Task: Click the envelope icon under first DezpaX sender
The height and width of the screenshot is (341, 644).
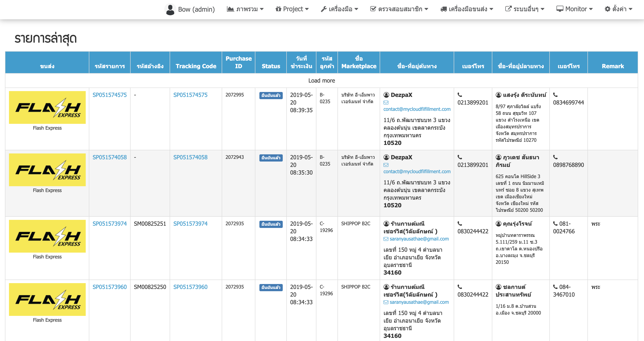Action: [386, 103]
